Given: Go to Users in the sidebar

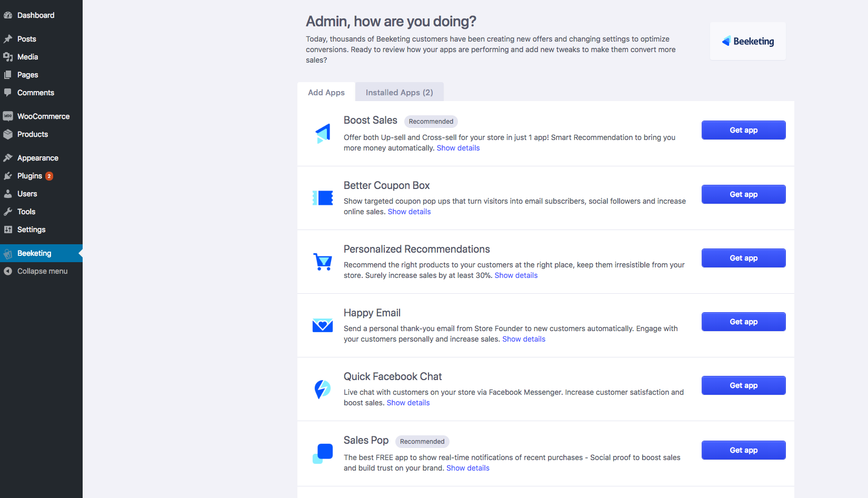Looking at the screenshot, I should (x=41, y=194).
